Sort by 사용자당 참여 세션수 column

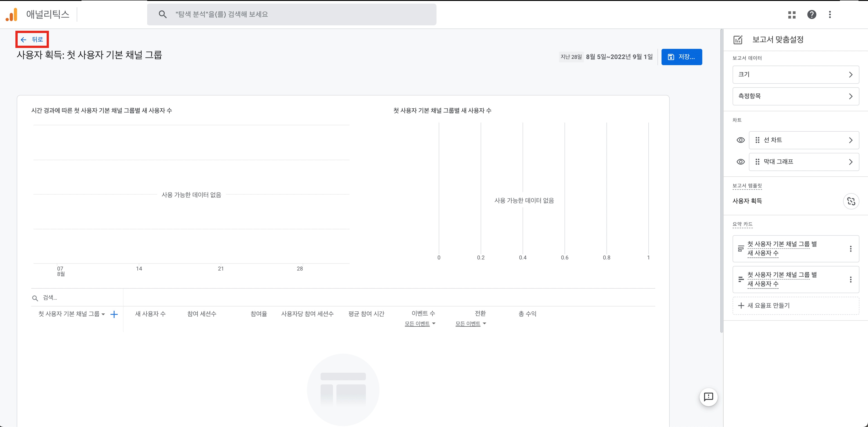coord(307,314)
